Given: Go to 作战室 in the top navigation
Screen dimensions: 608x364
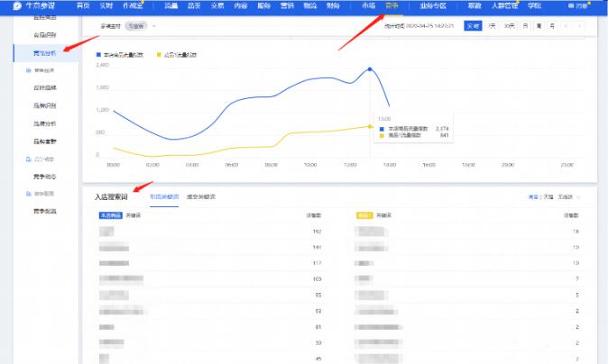Looking at the screenshot, I should (133, 5).
